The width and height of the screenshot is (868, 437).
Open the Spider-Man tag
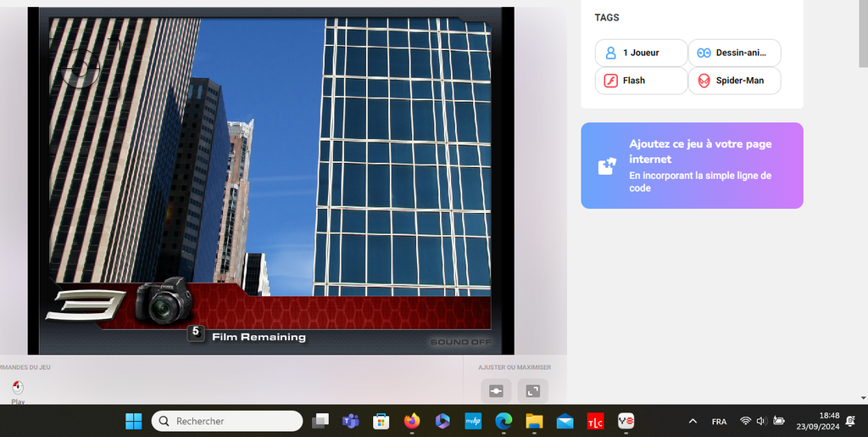coord(734,81)
